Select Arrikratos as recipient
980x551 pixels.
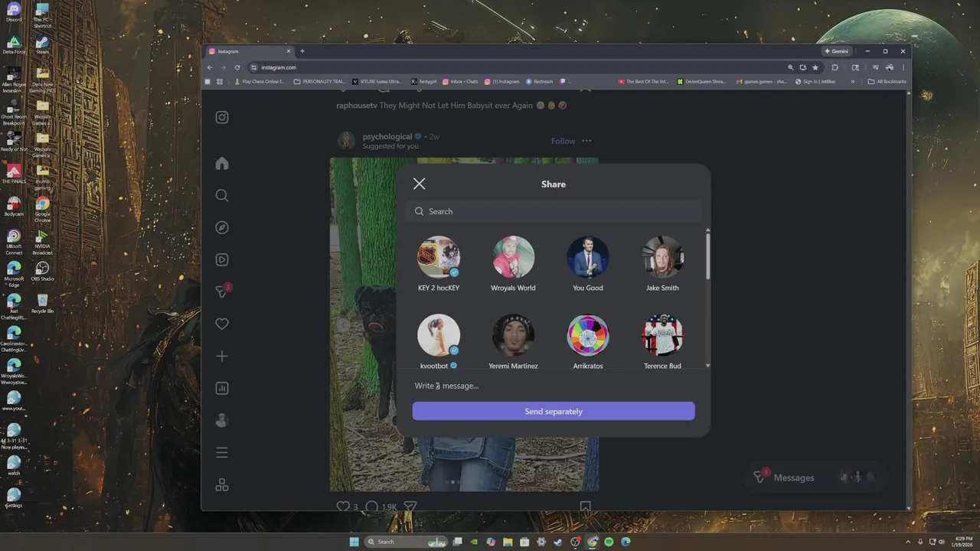588,341
